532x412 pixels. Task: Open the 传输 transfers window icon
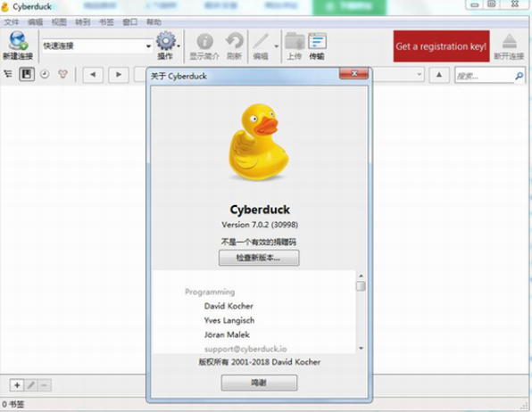click(x=317, y=41)
